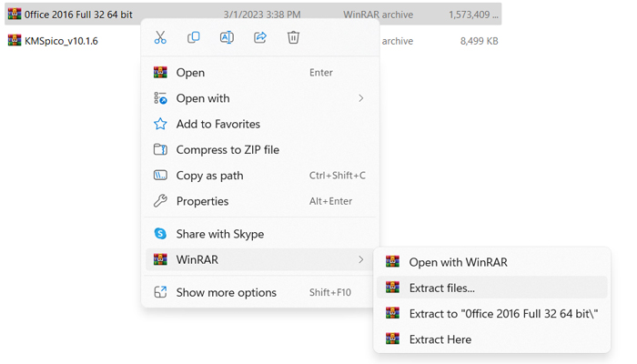The height and width of the screenshot is (364, 637).
Task: Expand the WinRAR submenu chevron
Action: coord(361,259)
